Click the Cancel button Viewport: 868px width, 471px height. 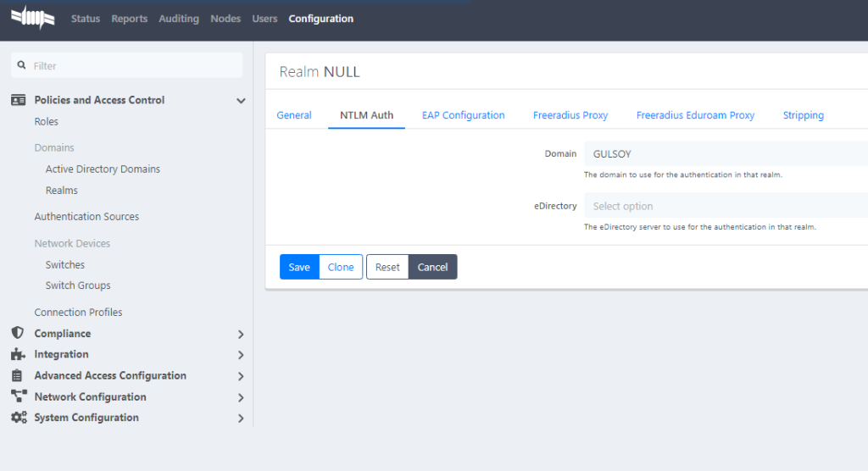[x=432, y=267]
